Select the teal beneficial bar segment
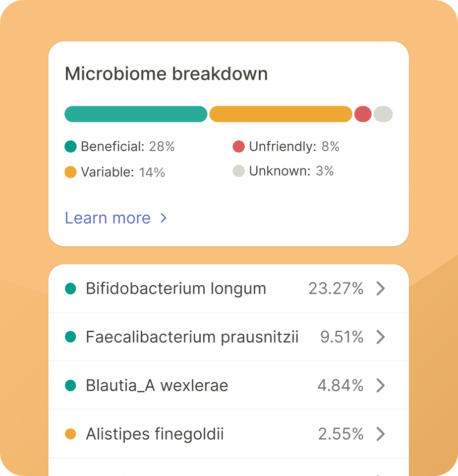The width and height of the screenshot is (458, 476). pos(136,114)
